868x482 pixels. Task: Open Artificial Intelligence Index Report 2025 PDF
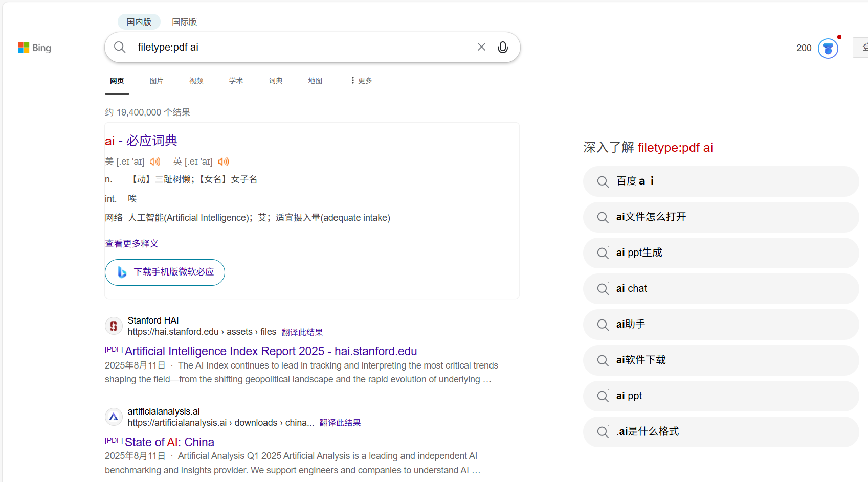click(271, 351)
